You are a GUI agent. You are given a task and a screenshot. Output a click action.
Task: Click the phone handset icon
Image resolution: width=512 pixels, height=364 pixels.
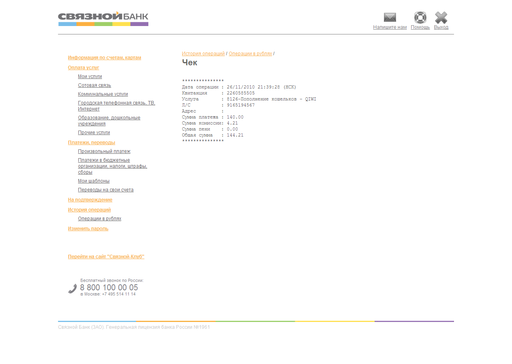(x=72, y=288)
